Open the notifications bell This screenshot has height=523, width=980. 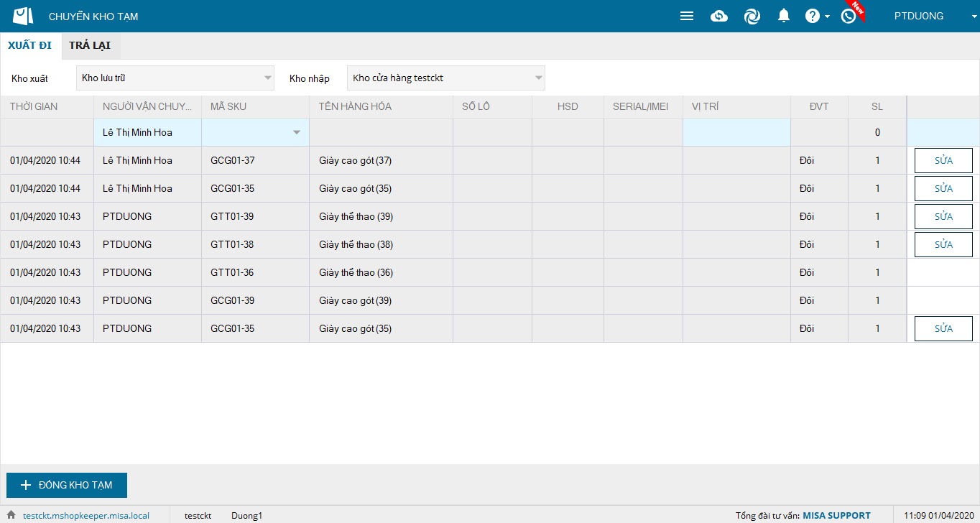784,16
